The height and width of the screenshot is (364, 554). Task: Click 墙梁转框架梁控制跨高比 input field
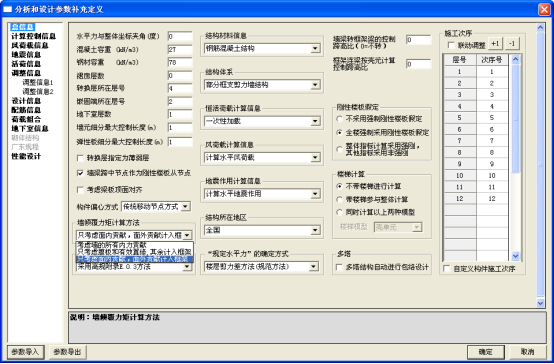pos(419,40)
